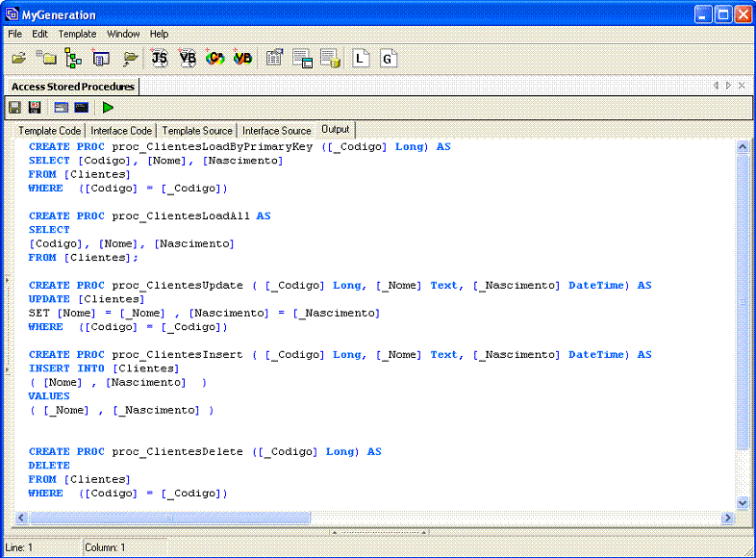The width and height of the screenshot is (756, 558).
Task: Click the MyGeneration title bar app icon
Action: [13, 14]
